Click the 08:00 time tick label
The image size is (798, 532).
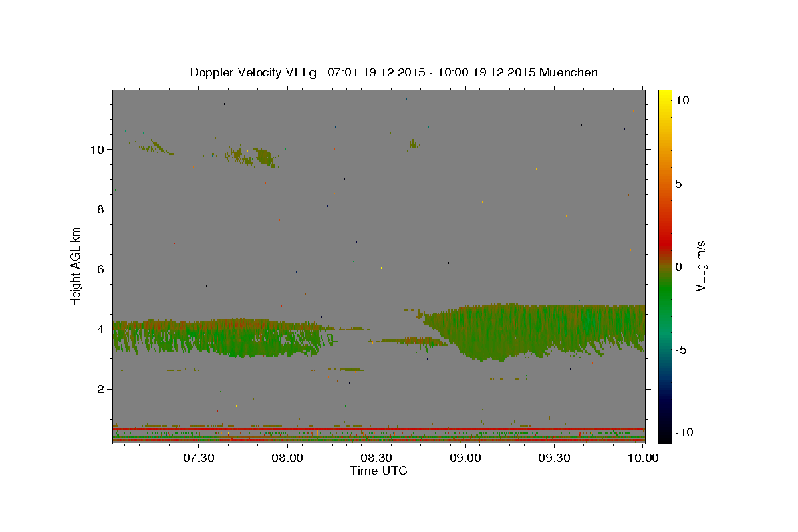pyautogui.click(x=287, y=458)
